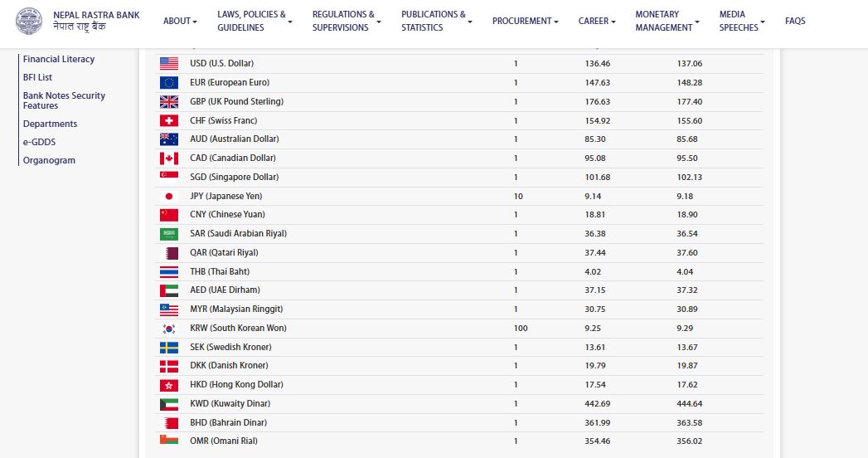
Task: Go to the BFI List link
Action: (x=38, y=77)
